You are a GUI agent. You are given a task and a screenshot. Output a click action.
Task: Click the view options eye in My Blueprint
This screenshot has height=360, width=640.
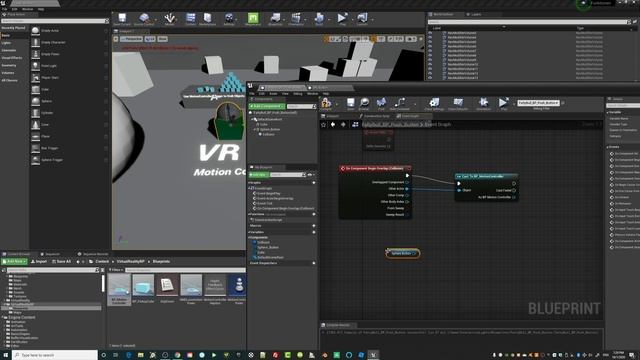310,175
